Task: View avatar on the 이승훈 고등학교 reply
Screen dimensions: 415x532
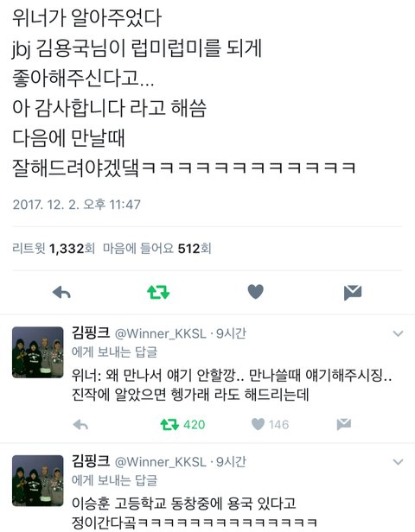Action: click(38, 480)
